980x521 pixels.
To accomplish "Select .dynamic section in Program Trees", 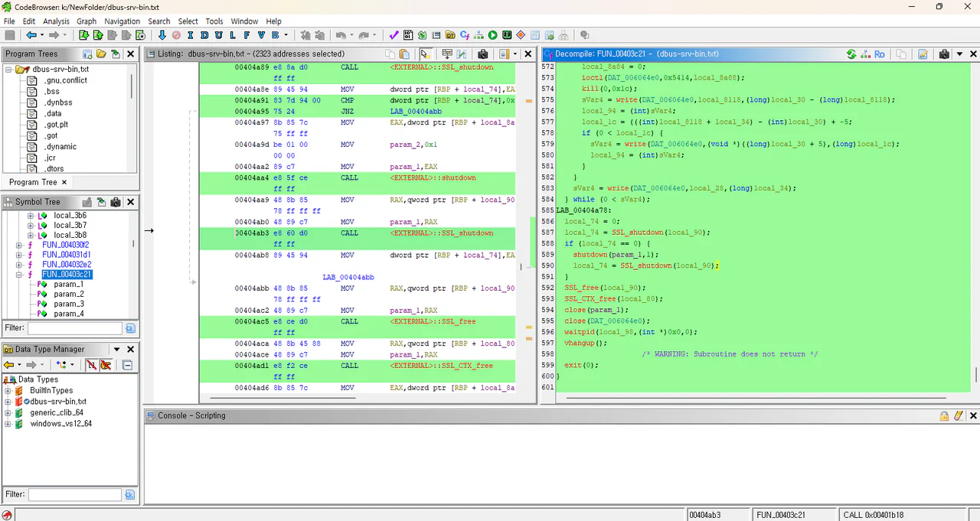I will (x=60, y=147).
